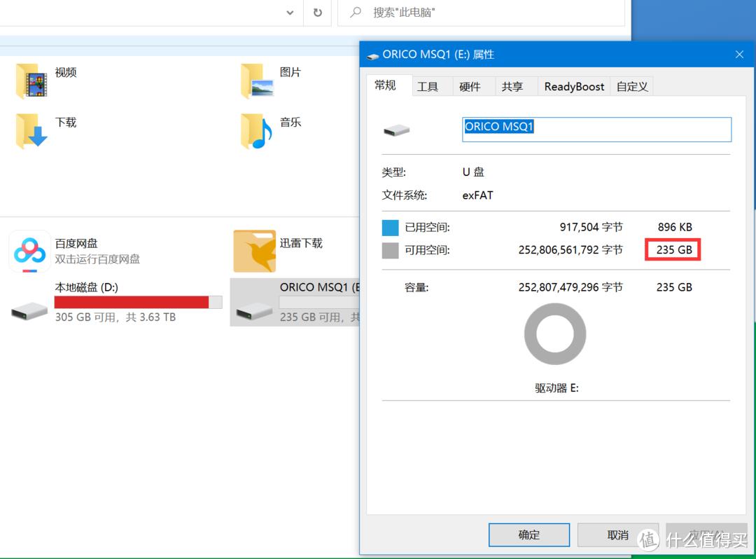
Task: Open the 下载 folder icon
Action: pyautogui.click(x=31, y=131)
